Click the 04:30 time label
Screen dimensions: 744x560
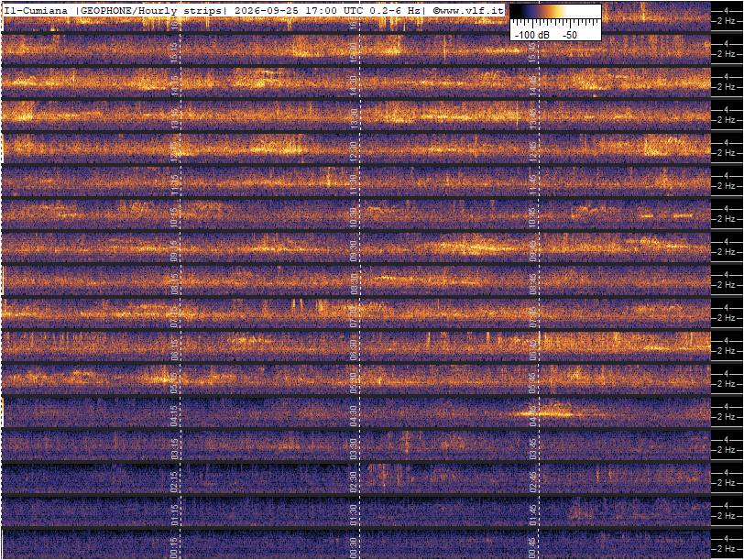pyautogui.click(x=354, y=417)
